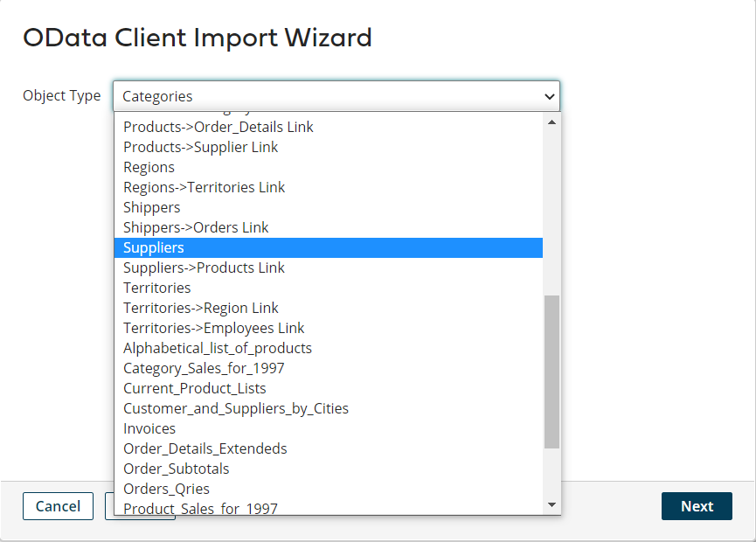Click the list scrollbar up arrow
This screenshot has height=542, width=756.
pyautogui.click(x=551, y=122)
